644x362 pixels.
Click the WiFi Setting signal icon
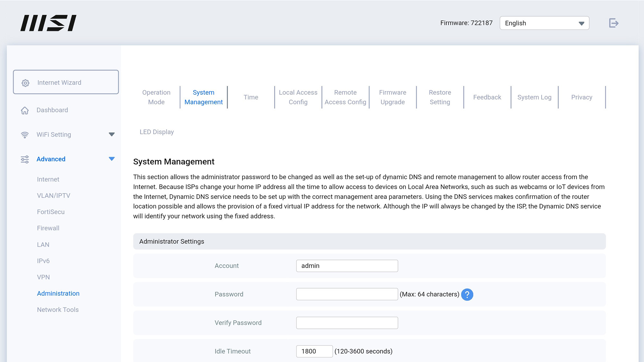tap(25, 135)
